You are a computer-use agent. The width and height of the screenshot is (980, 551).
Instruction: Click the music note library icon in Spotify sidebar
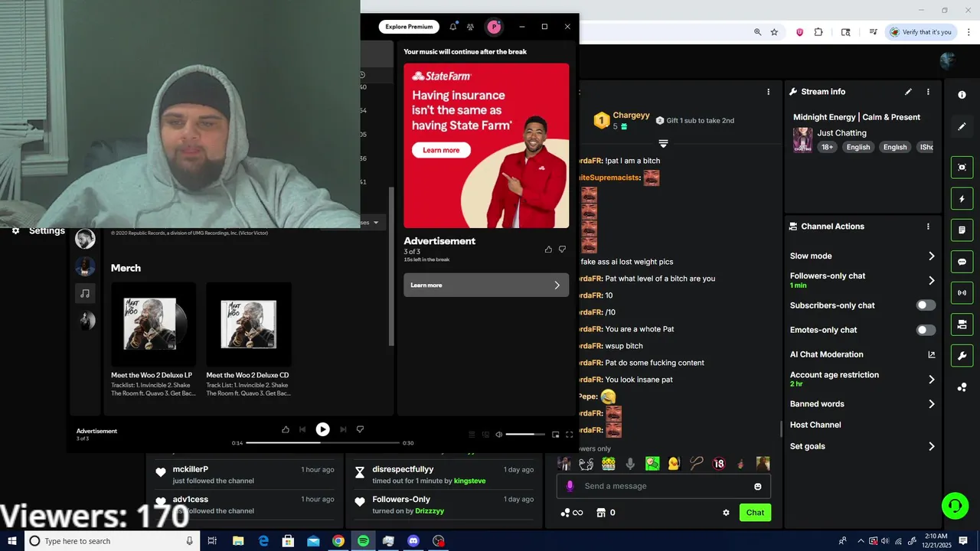coord(85,293)
